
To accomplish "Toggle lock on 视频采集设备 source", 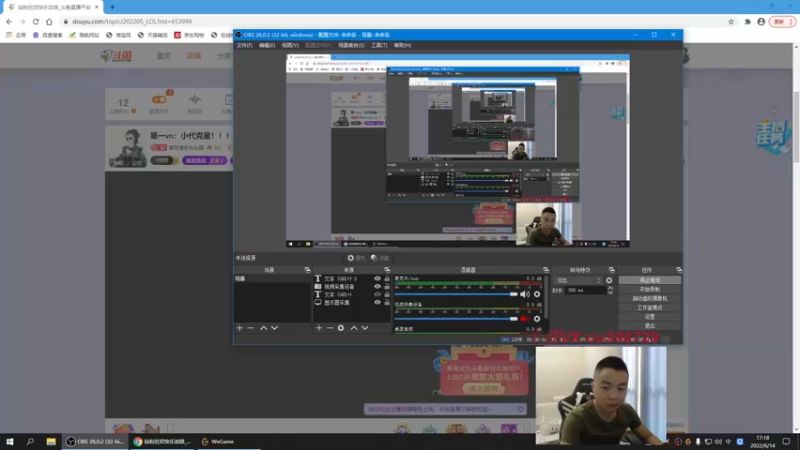I will pyautogui.click(x=387, y=287).
